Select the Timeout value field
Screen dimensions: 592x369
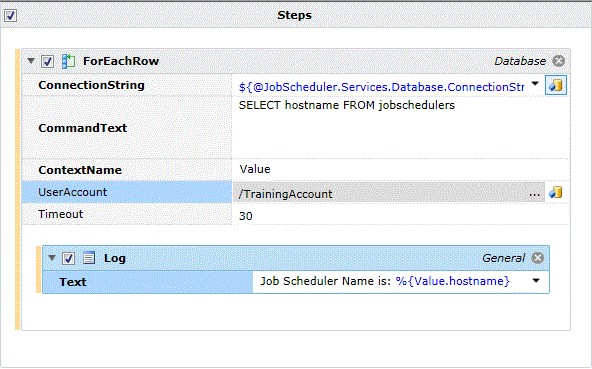click(401, 215)
